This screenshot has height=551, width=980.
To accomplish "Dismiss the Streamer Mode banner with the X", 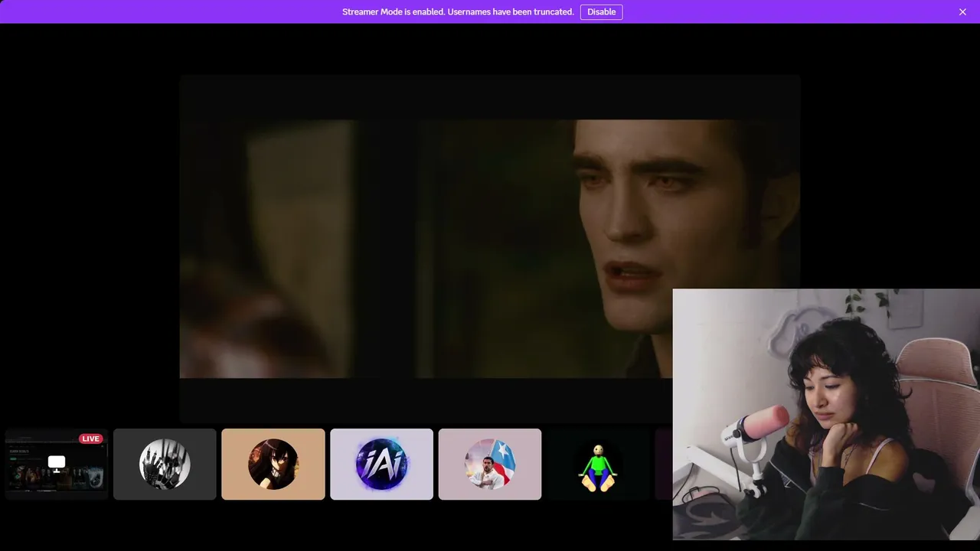I will tap(962, 11).
